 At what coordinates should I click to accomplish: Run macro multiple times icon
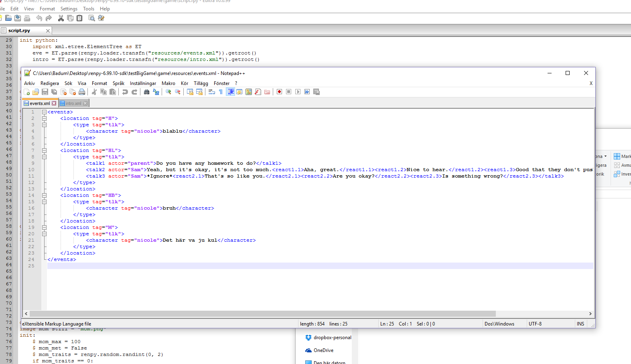point(307,92)
